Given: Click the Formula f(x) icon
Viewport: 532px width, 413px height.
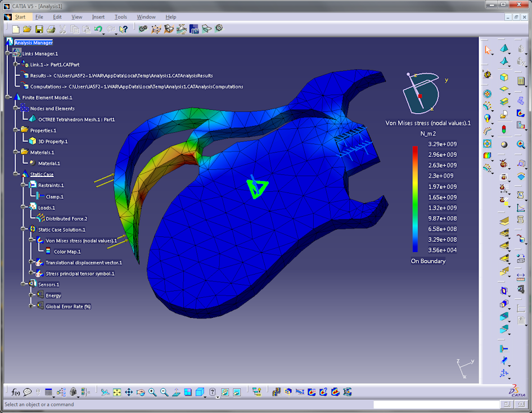Looking at the screenshot, I should 16,392.
